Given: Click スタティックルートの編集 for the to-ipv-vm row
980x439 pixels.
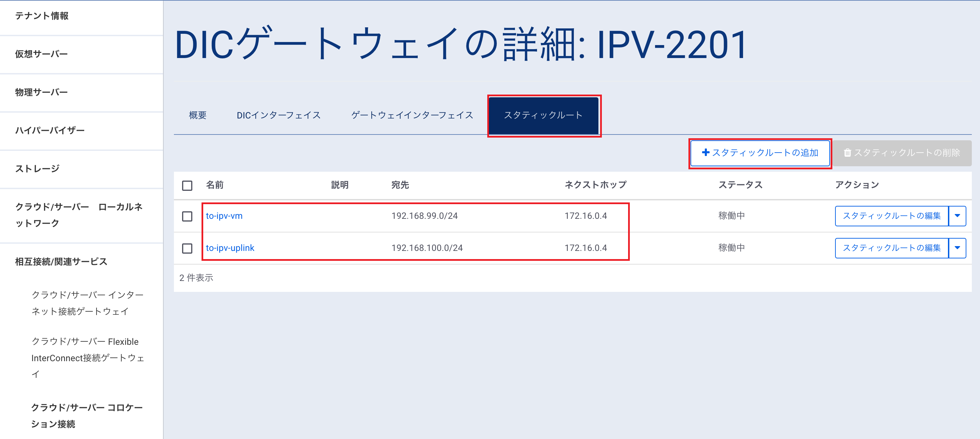Looking at the screenshot, I should 891,216.
